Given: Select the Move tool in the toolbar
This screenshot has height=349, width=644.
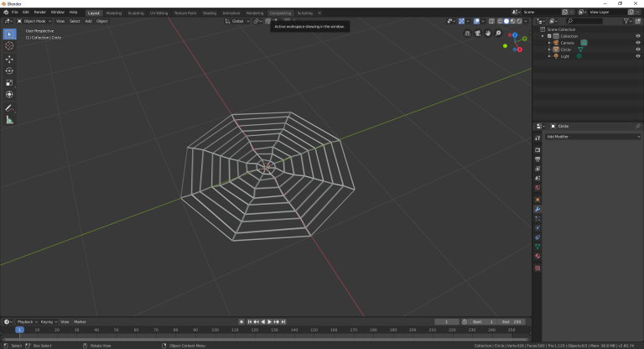Looking at the screenshot, I should 9,59.
